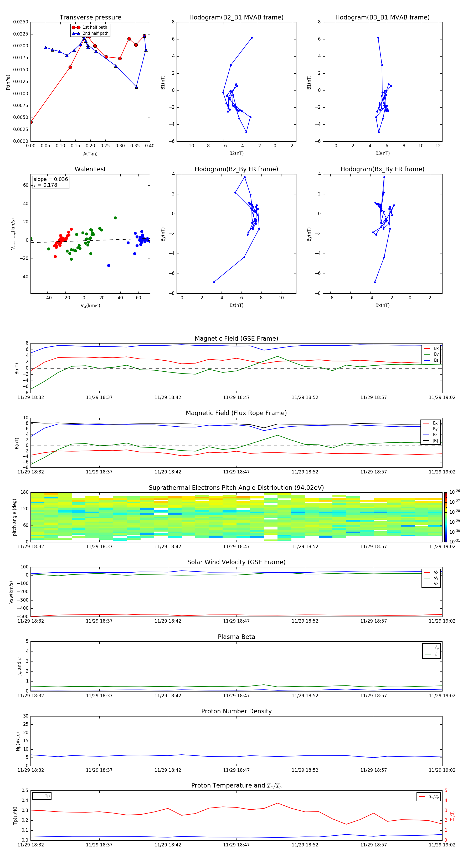The height and width of the screenshot is (868, 473).
Task: Select the "Bz" entry in GSE legend
Action: tap(431, 360)
